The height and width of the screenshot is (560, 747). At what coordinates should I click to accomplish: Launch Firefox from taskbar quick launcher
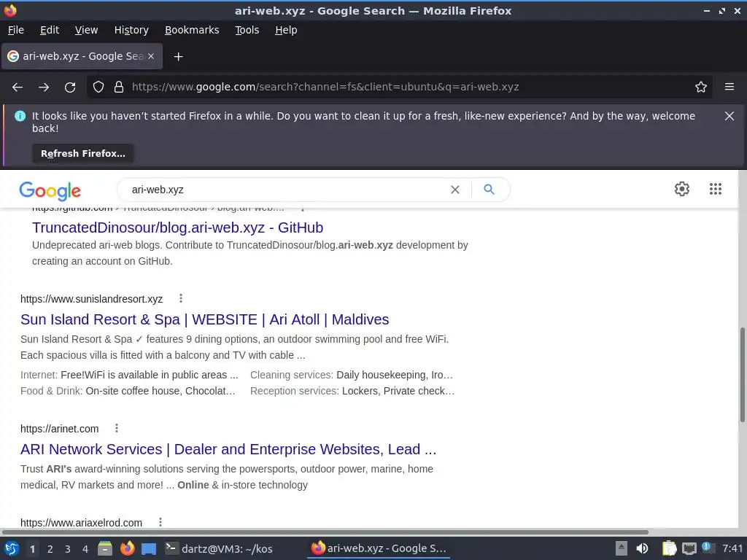coord(127,548)
